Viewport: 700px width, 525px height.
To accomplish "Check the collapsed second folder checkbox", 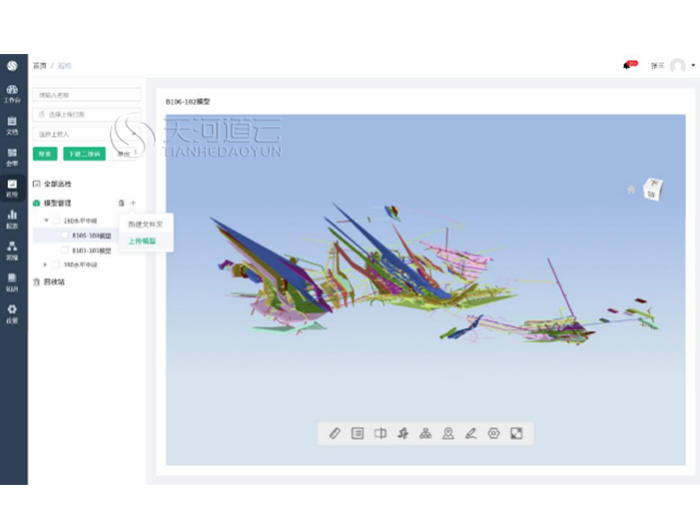I will (56, 265).
